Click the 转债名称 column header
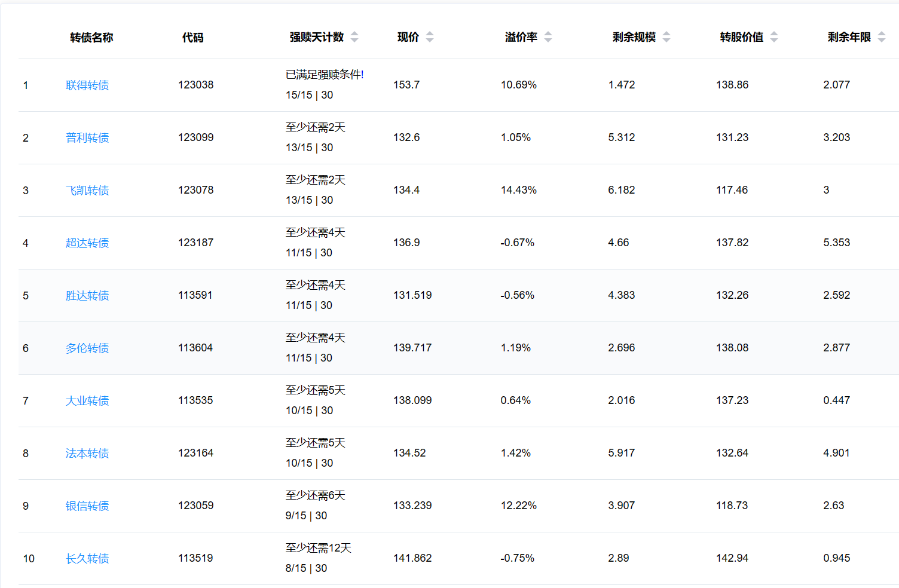Viewport: 899px width, 588px height. pyautogui.click(x=91, y=38)
